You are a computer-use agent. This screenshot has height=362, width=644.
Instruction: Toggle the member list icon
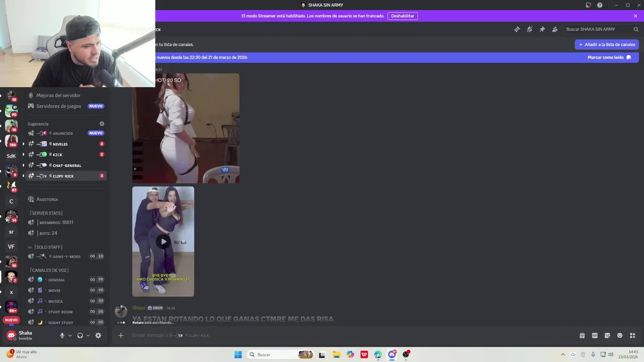tap(554, 29)
